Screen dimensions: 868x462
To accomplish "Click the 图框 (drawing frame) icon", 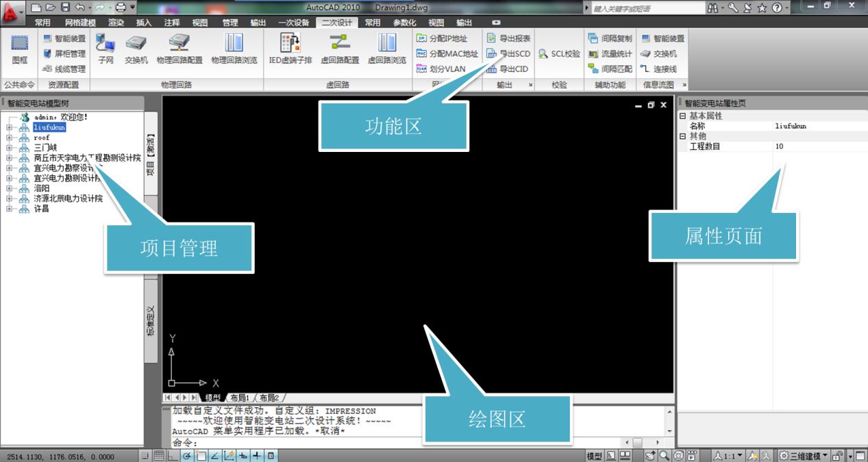I will tap(20, 49).
